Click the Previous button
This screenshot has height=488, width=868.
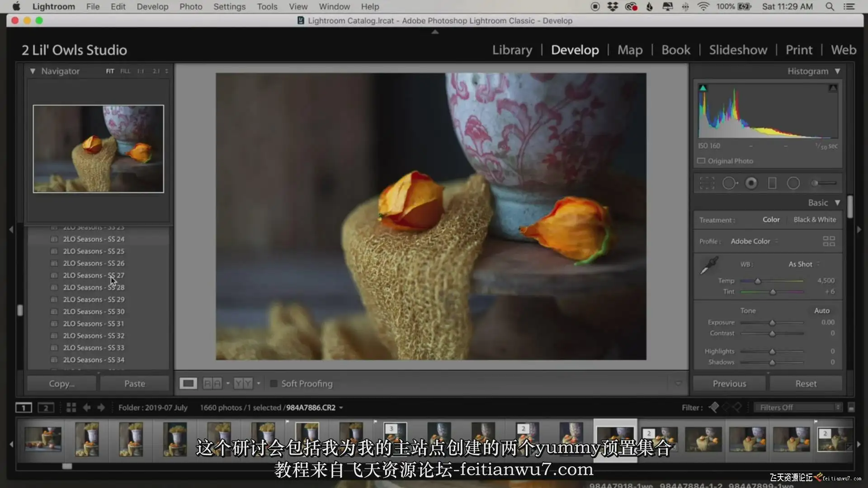coord(729,384)
